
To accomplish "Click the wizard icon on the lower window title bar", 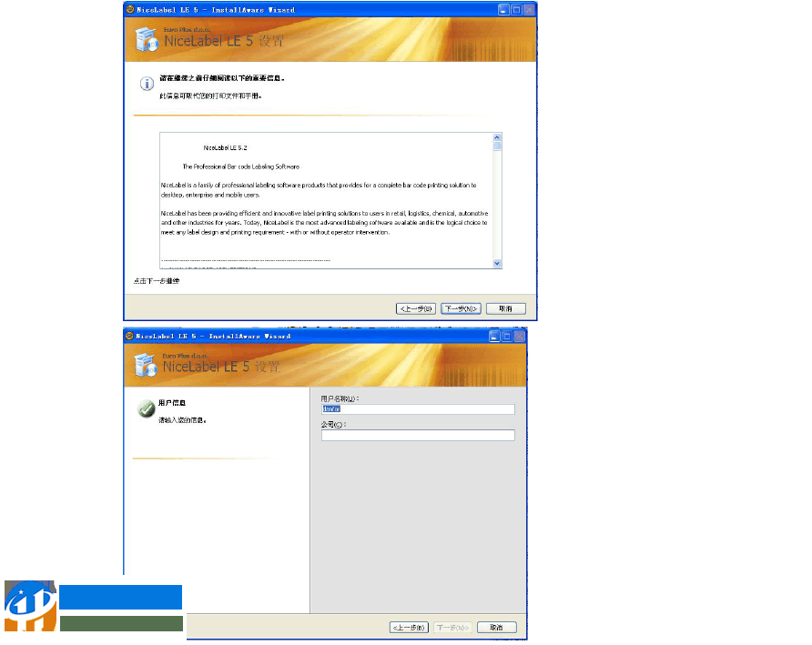I will [x=127, y=336].
